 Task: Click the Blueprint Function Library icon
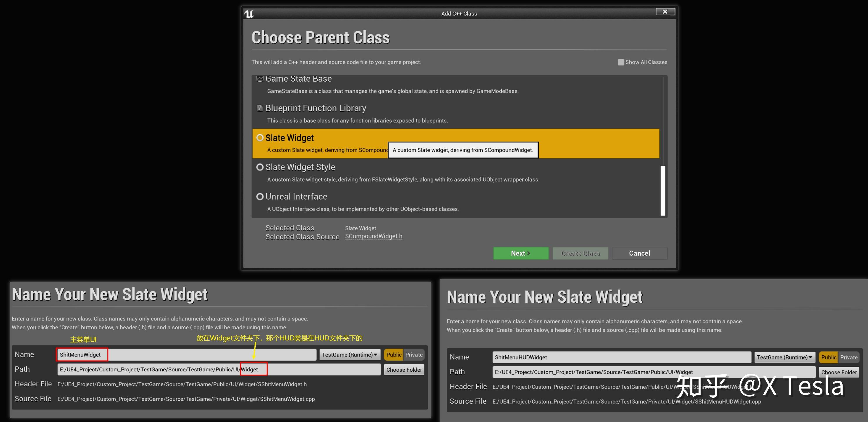(260, 108)
